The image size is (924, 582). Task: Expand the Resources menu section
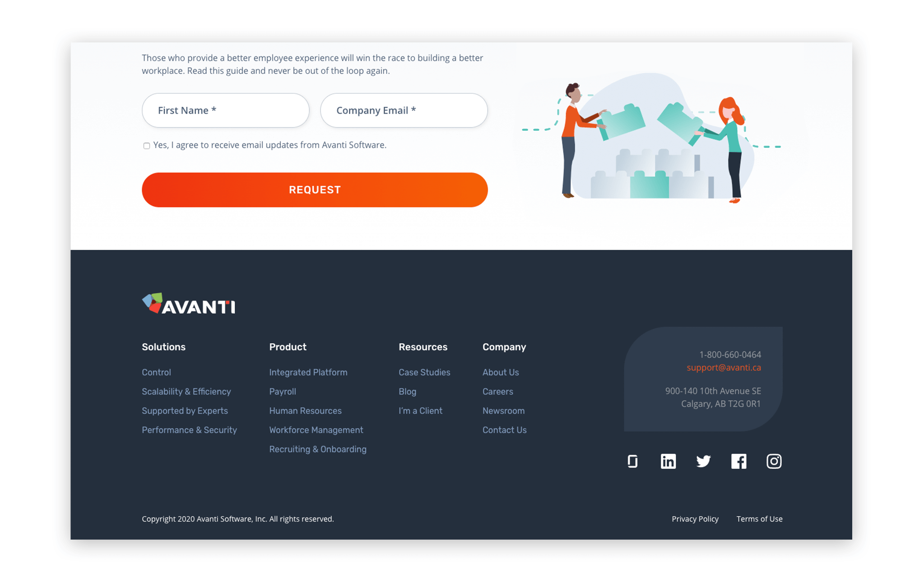pyautogui.click(x=423, y=346)
